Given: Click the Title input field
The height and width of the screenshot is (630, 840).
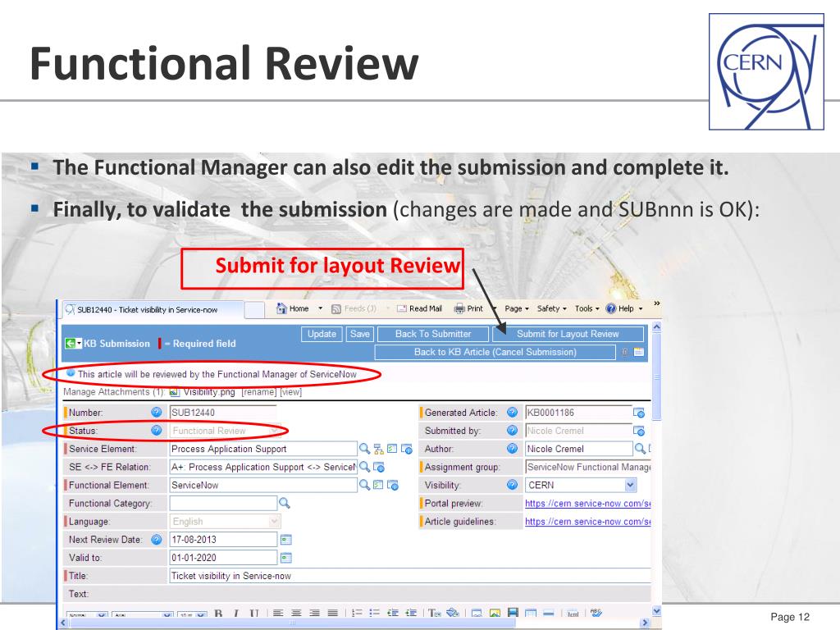Looking at the screenshot, I should point(410,576).
